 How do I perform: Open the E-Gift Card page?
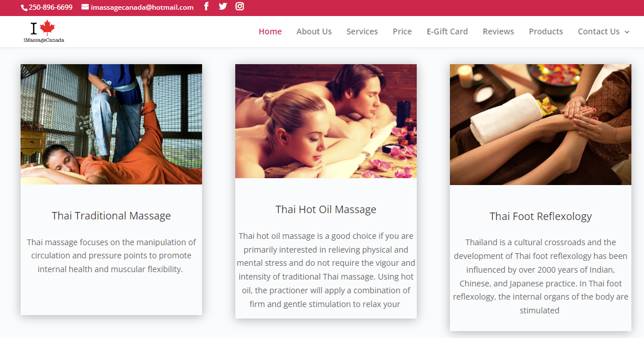pyautogui.click(x=447, y=32)
